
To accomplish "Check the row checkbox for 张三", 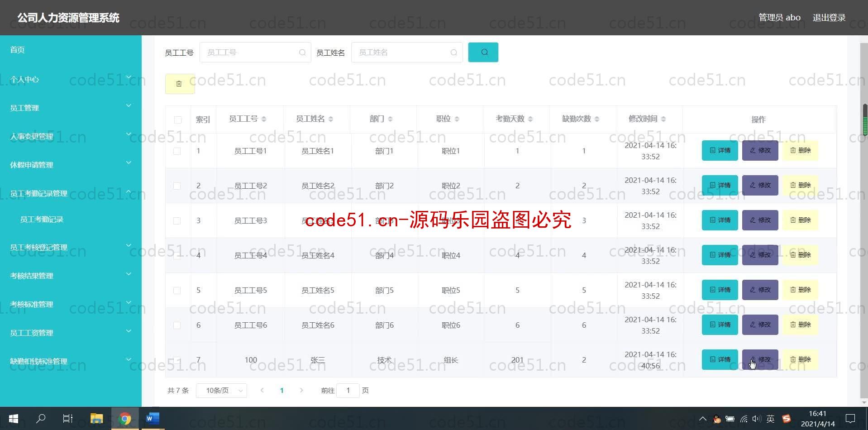I will [x=177, y=360].
